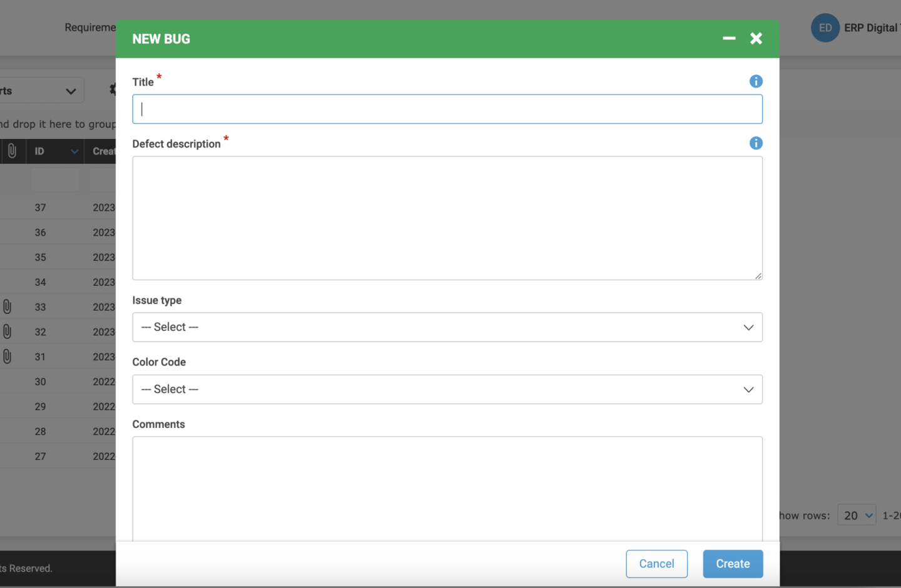Click inside the Title input field
This screenshot has width=901, height=588.
(x=447, y=109)
